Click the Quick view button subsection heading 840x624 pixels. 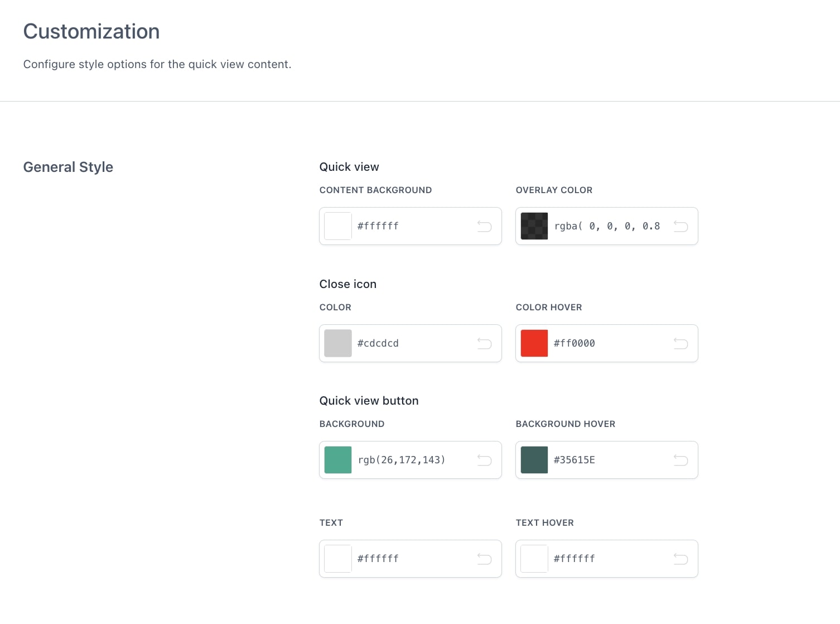(x=369, y=401)
